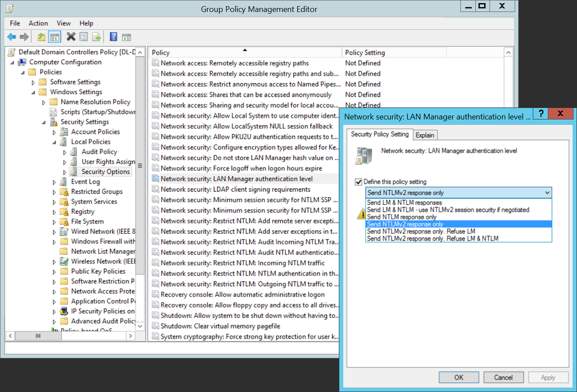The height and width of the screenshot is (392, 577).
Task: Click the IP Security Policies icon
Action: tap(64, 311)
